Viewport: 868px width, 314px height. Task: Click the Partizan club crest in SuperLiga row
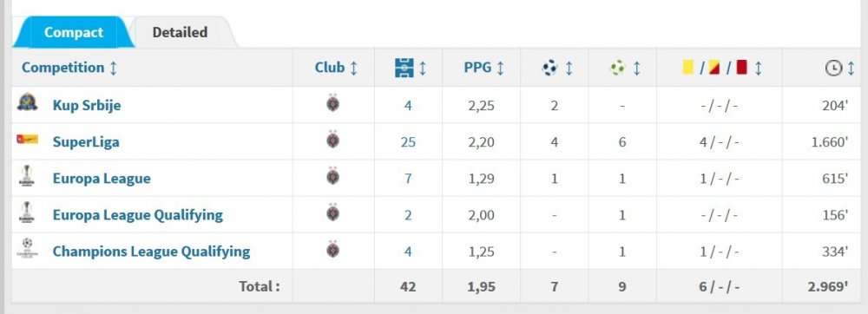tap(332, 140)
